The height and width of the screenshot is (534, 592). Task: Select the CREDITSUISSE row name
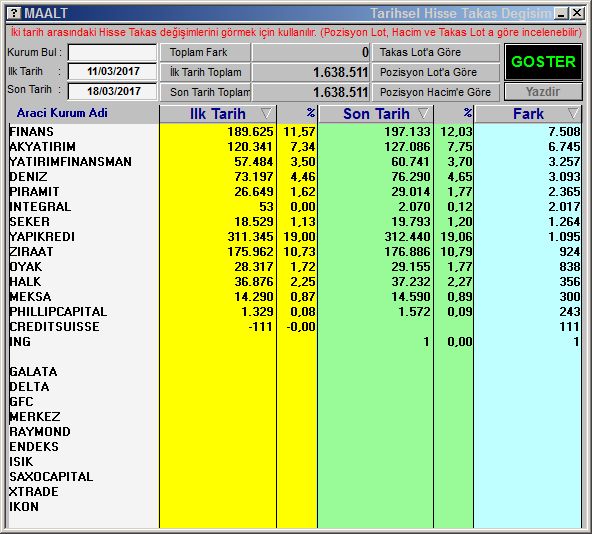[x=54, y=327]
